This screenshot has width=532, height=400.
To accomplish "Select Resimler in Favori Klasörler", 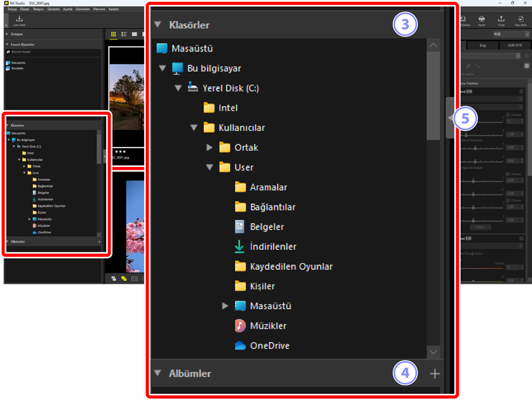I will coord(18,68).
